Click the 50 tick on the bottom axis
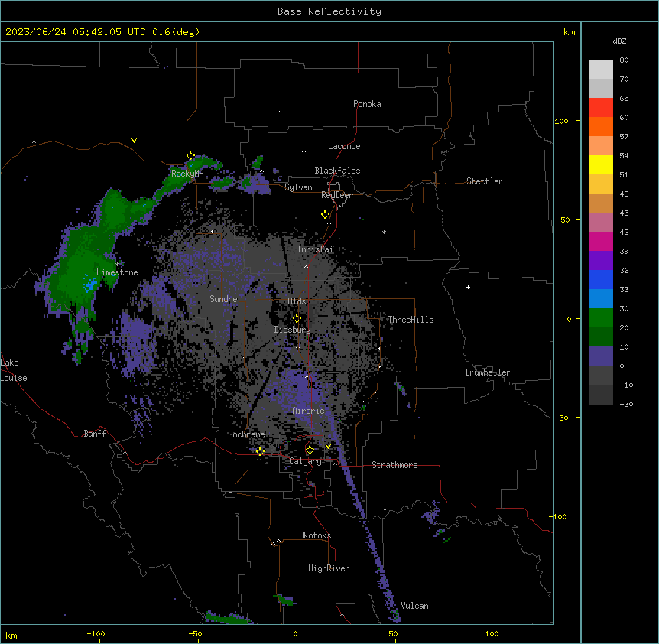Screen dimensions: 659x644 [x=394, y=634]
